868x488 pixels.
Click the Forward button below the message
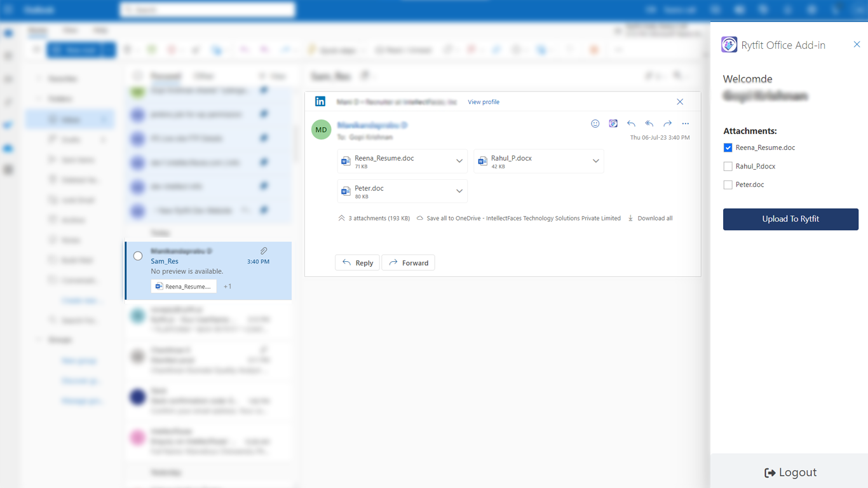[x=409, y=263]
